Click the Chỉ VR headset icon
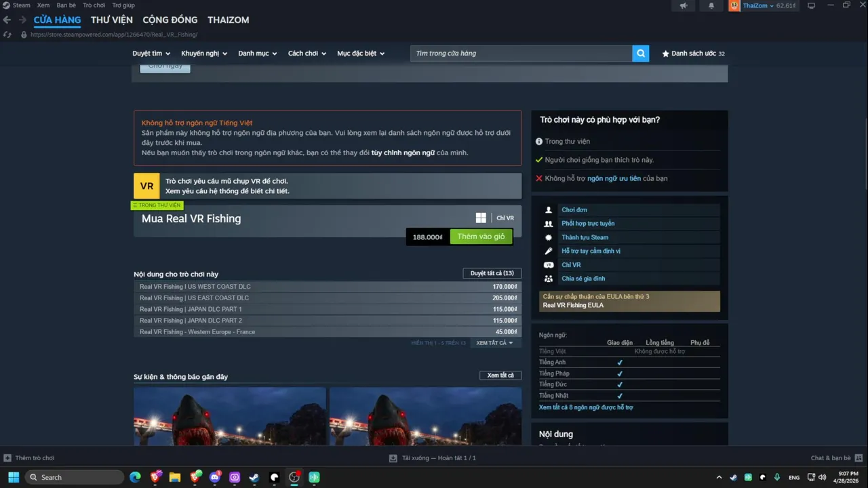Screen dimensions: 868x488 click(x=549, y=265)
